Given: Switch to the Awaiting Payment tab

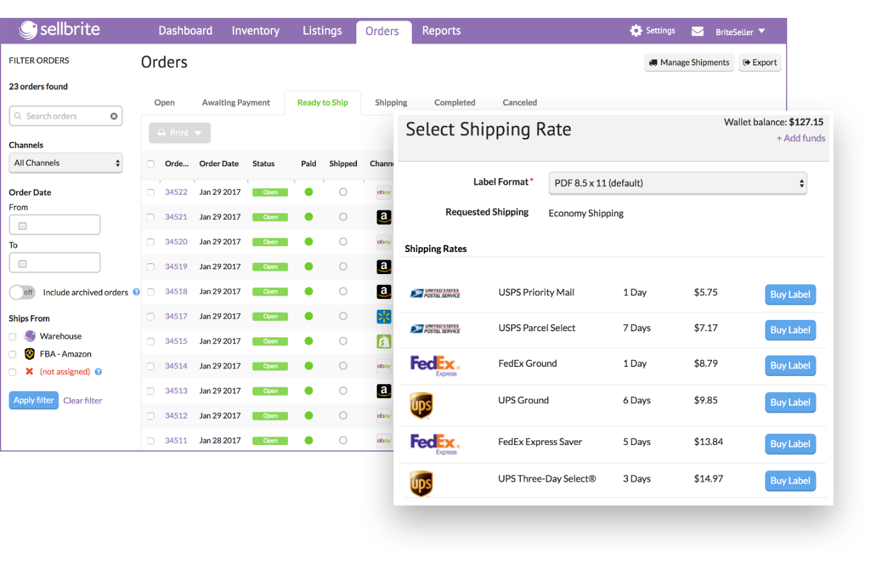Looking at the screenshot, I should click(236, 102).
